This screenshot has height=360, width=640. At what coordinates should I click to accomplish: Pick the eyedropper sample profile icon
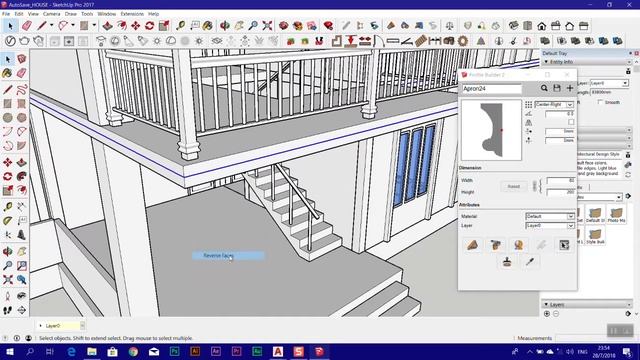coord(530,262)
